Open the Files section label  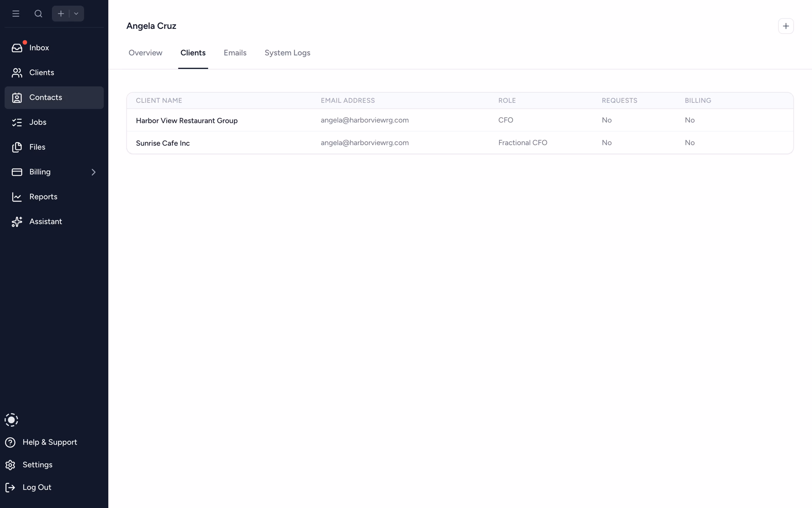[x=37, y=147]
